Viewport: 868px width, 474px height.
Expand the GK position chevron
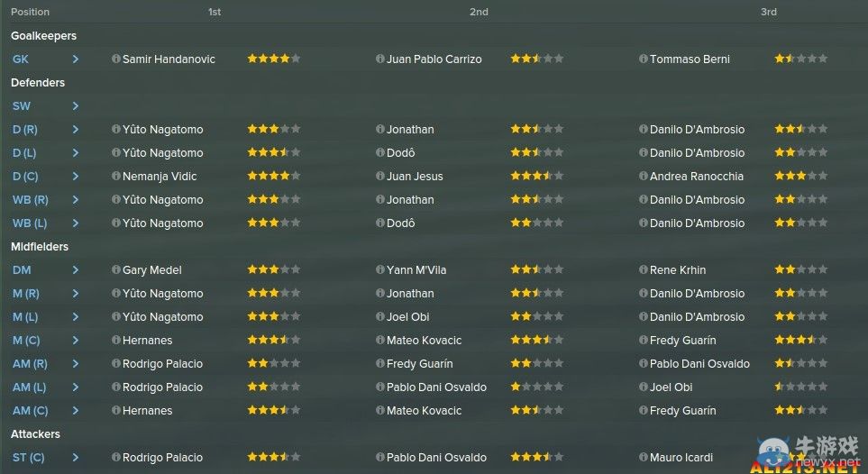pyautogui.click(x=76, y=59)
